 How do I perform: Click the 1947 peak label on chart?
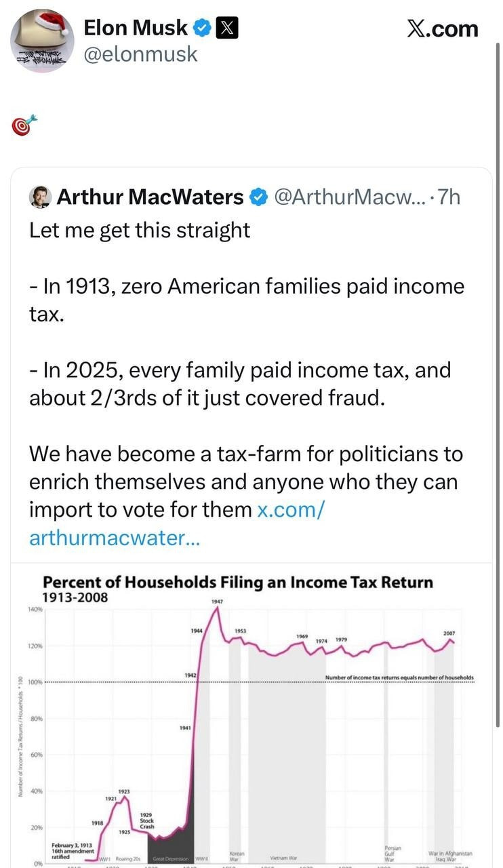(217, 601)
